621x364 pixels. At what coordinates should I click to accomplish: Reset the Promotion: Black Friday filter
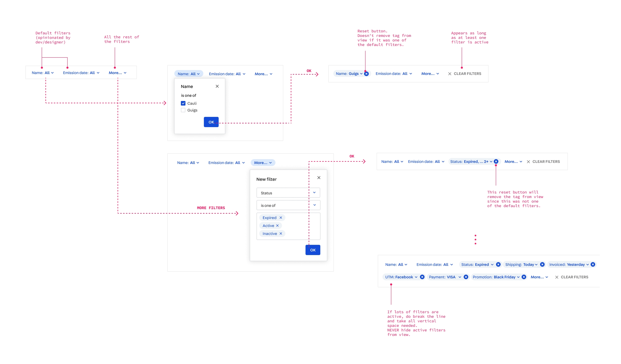524,277
